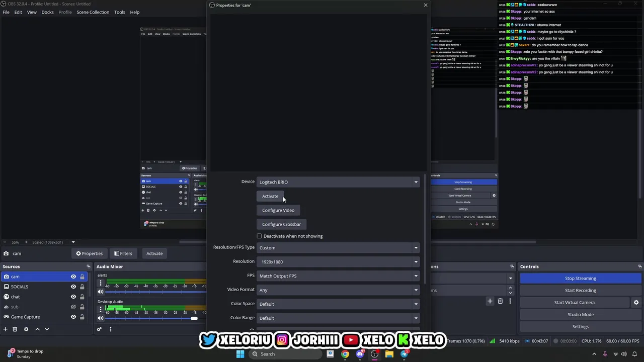This screenshot has width=644, height=362.
Task: Pop out the Sources dock icon
Action: [88, 266]
